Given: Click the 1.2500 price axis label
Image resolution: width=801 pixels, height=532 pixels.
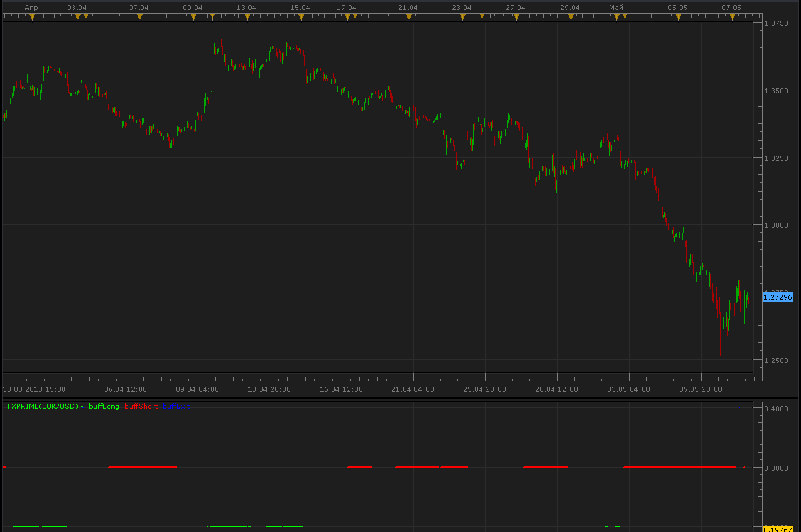Looking at the screenshot, I should [x=776, y=361].
